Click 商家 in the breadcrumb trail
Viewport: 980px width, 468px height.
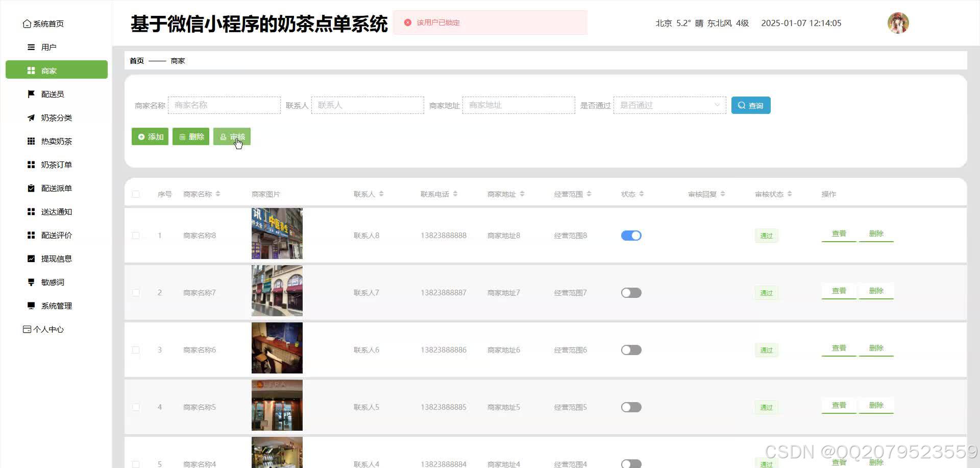coord(178,60)
